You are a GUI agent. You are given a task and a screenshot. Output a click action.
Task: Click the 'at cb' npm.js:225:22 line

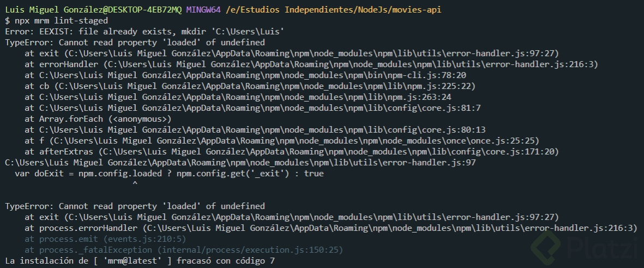[x=250, y=86]
